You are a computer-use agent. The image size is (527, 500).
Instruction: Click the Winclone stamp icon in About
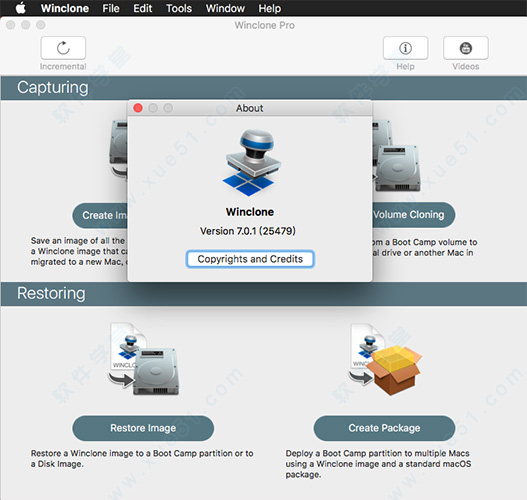coord(251,163)
